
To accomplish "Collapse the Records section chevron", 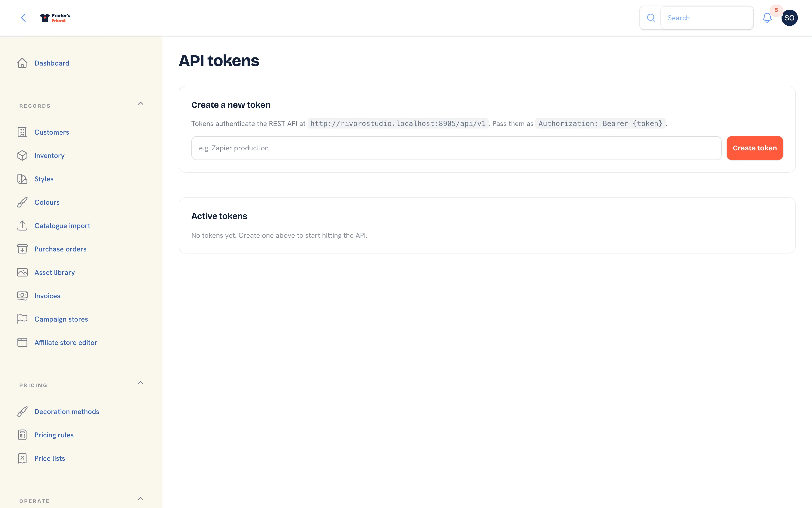I will click(141, 103).
